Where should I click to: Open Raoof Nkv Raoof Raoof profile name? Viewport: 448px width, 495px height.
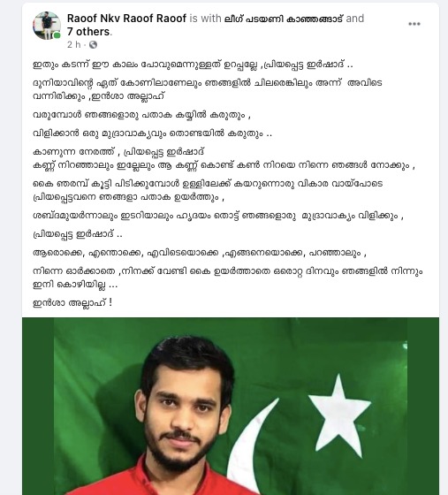pos(126,19)
